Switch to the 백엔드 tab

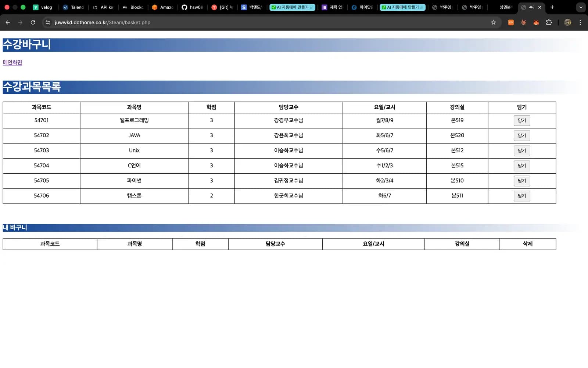point(252,7)
